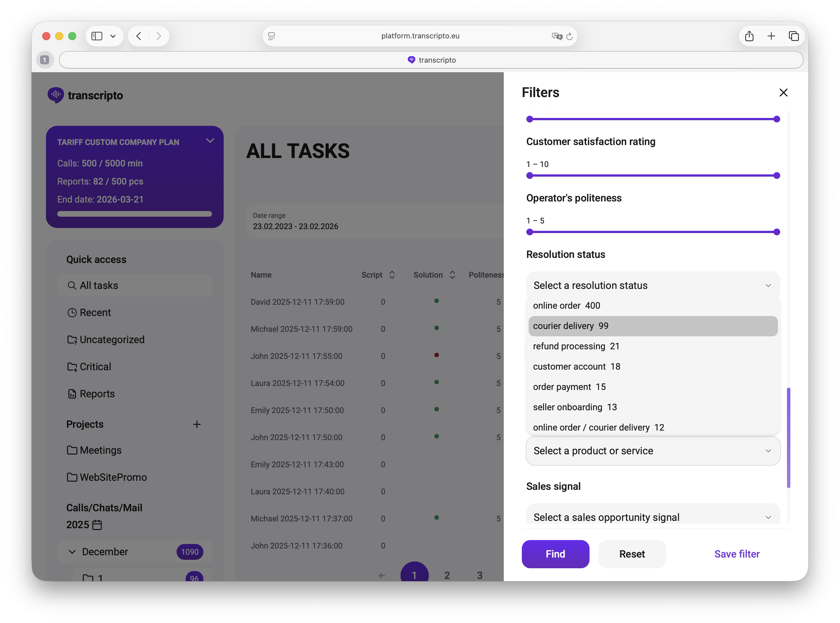Go back with browser back arrow
The height and width of the screenshot is (623, 840).
[139, 36]
